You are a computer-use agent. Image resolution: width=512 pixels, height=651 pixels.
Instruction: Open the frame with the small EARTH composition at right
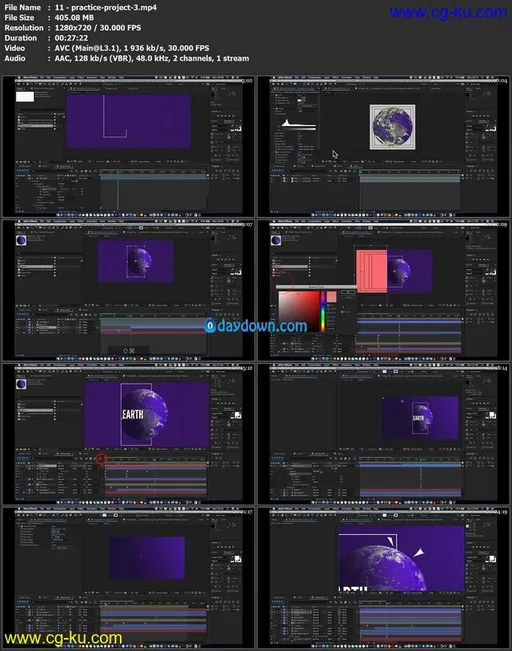[383, 434]
